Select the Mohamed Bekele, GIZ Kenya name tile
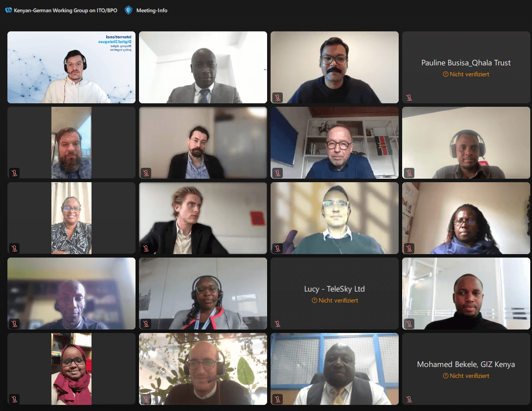The image size is (532, 411). pyautogui.click(x=466, y=369)
